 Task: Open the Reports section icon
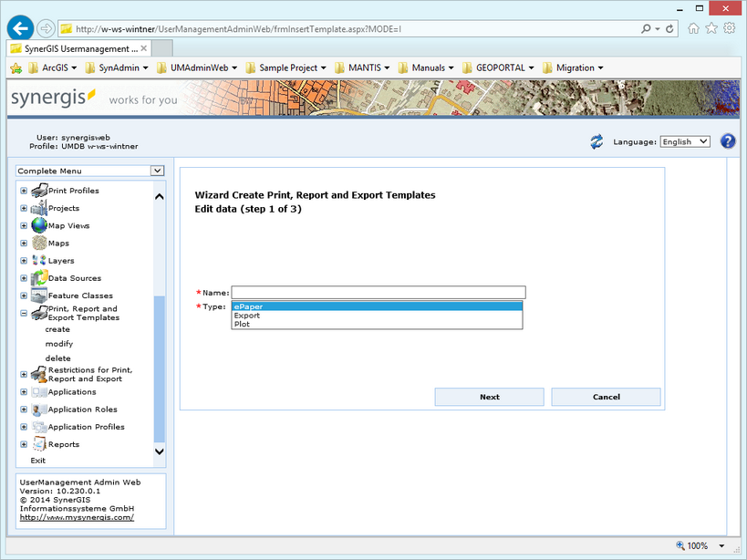coord(37,444)
